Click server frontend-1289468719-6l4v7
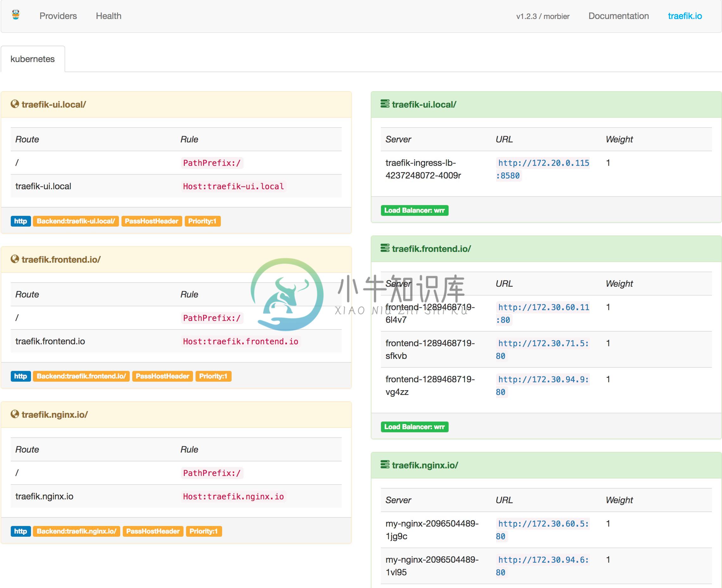 (430, 313)
